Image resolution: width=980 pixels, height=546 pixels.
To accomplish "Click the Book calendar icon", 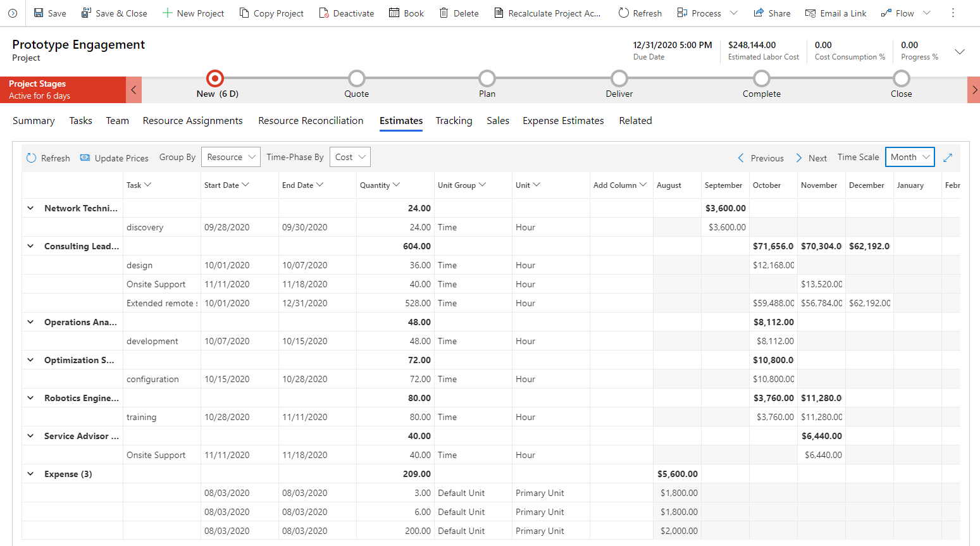I will tap(394, 13).
